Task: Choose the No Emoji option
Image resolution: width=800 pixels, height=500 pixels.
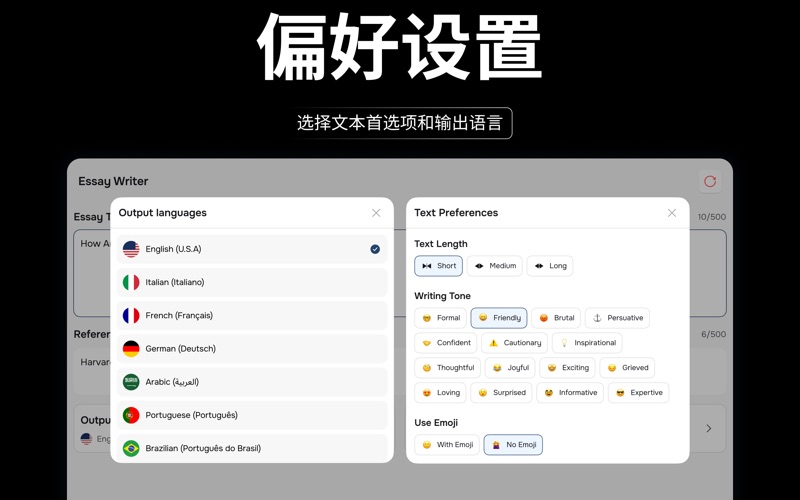Action: click(x=513, y=445)
